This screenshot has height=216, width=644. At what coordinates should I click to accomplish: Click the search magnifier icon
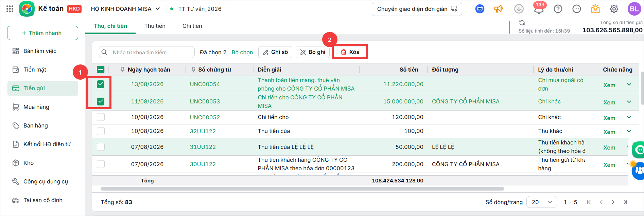pos(105,52)
